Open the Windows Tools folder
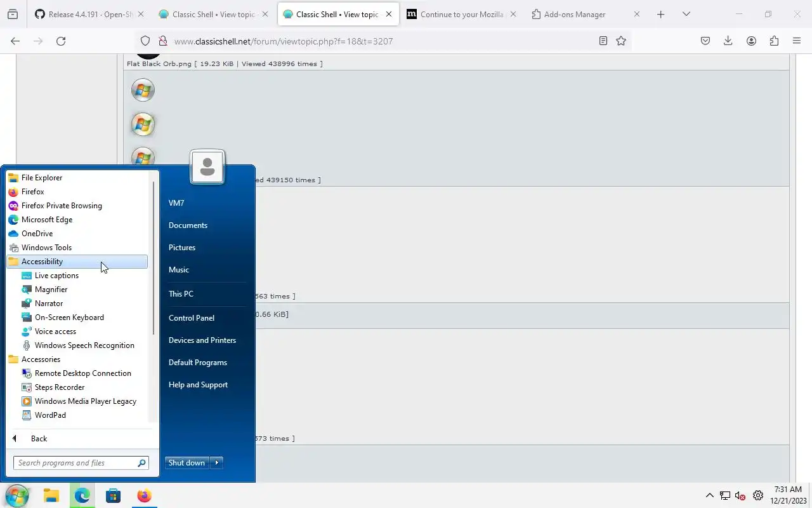This screenshot has width=812, height=508. (x=77, y=248)
